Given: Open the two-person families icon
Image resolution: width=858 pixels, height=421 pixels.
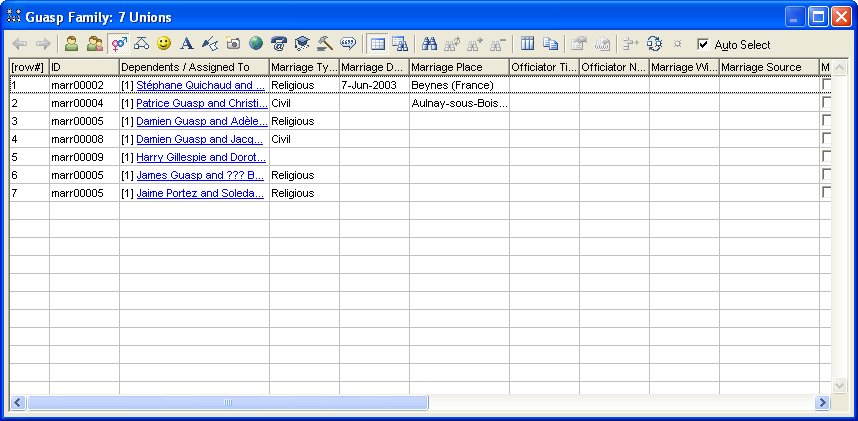Looking at the screenshot, I should click(x=94, y=44).
